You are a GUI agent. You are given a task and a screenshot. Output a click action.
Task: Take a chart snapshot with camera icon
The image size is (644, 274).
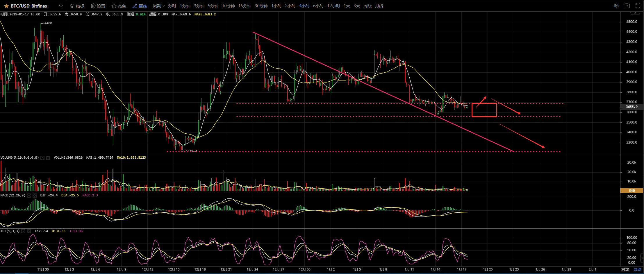[627, 6]
